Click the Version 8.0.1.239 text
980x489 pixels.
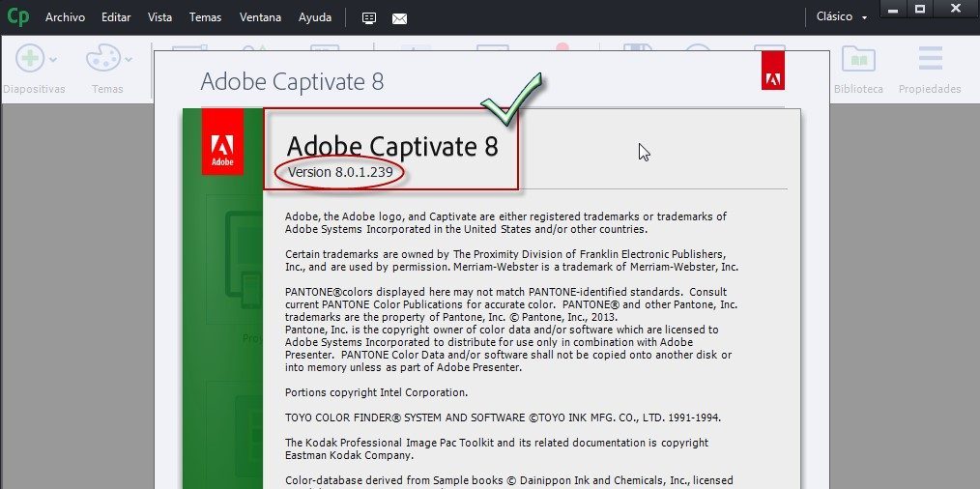pos(340,172)
